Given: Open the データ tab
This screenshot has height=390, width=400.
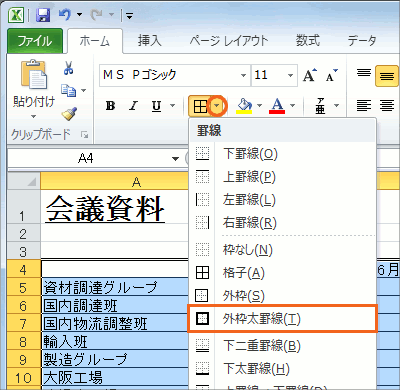Looking at the screenshot, I should [x=362, y=41].
